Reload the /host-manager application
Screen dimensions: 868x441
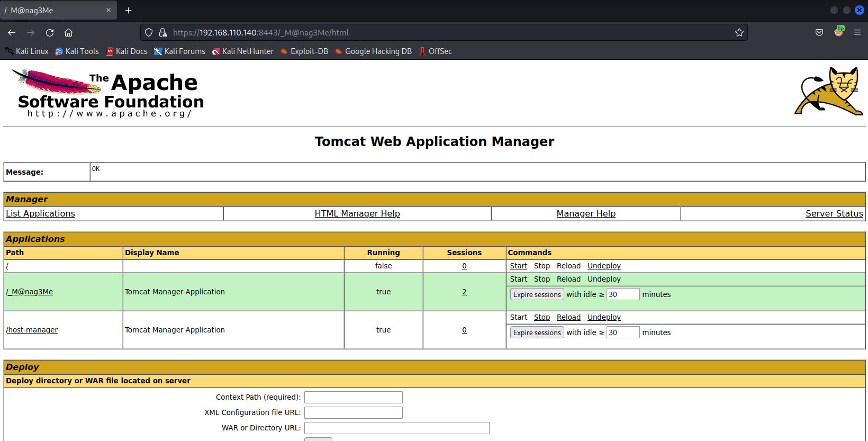568,317
